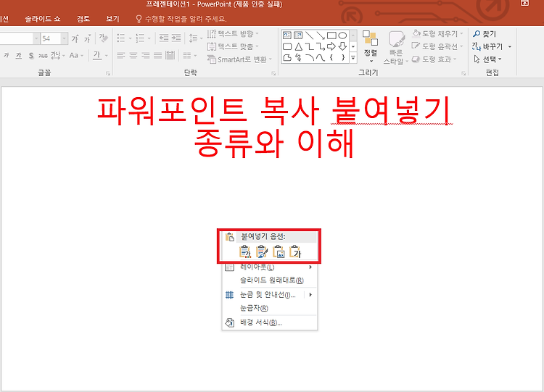The height and width of the screenshot is (392, 544).
Task: Open 텍스트 맞춤 text alignment dropdown
Action: tap(233, 46)
